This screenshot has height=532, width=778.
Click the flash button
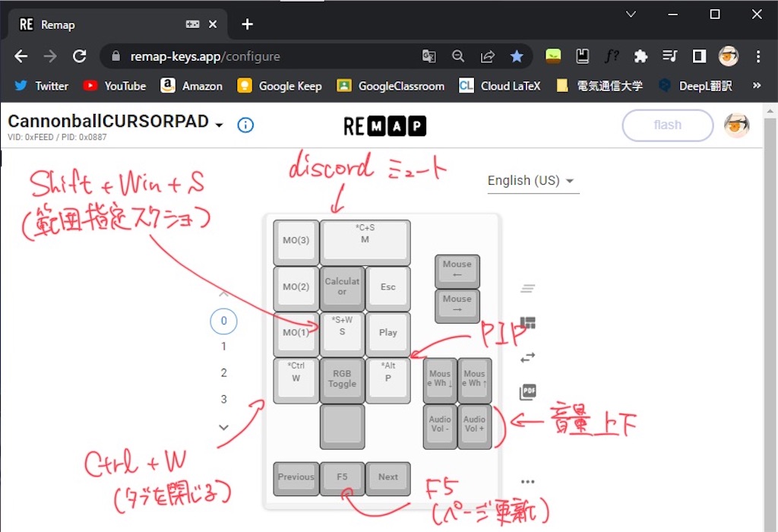tap(667, 125)
